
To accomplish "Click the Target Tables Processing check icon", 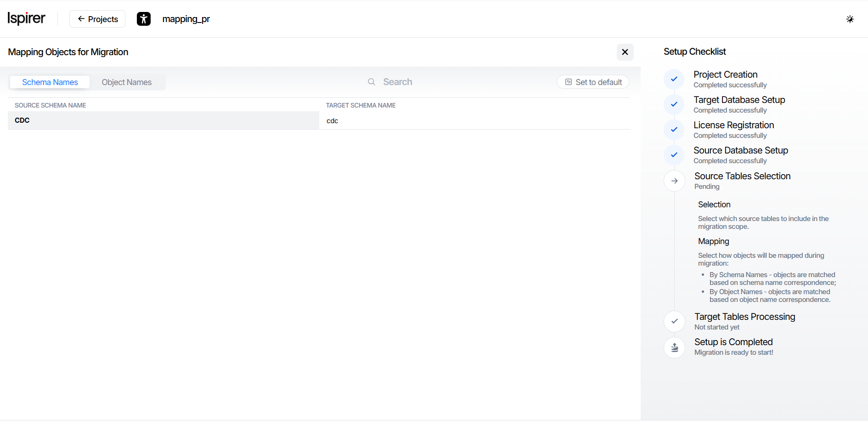I will [x=674, y=321].
